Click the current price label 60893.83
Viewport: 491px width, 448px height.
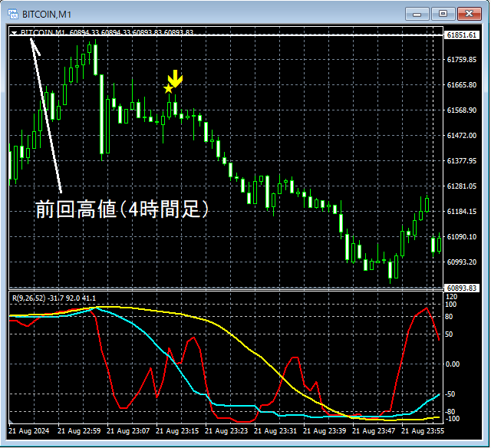pos(462,288)
